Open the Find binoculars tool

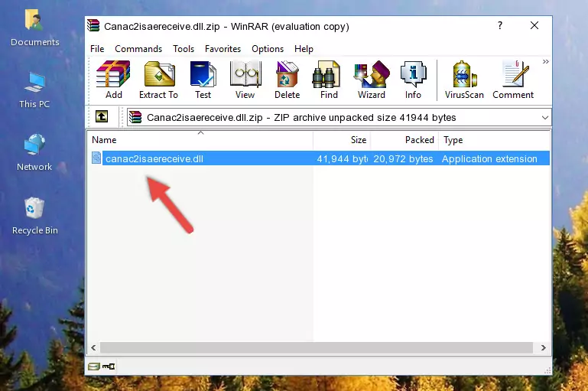coord(329,80)
